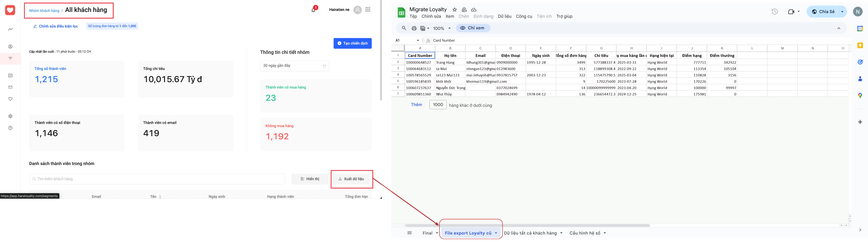
Task: Click the print icon in Sheets toolbar
Action: pos(414,28)
